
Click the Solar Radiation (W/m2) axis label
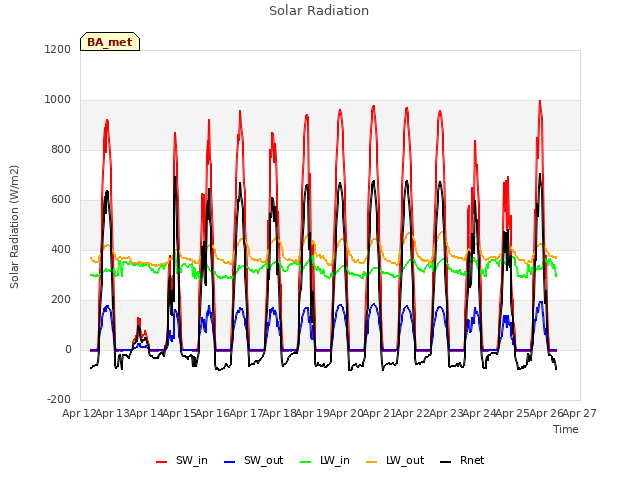(x=14, y=227)
